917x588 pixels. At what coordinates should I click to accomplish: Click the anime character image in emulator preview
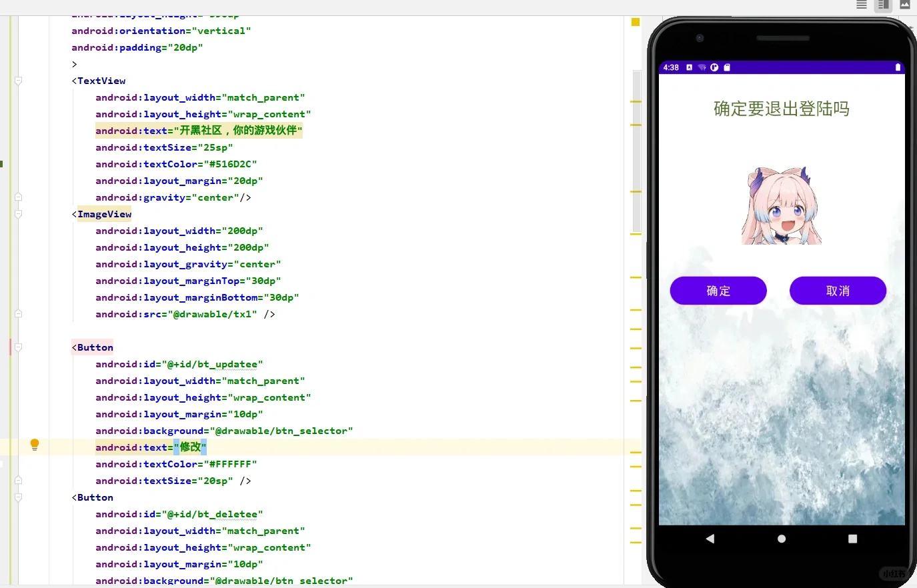click(781, 203)
